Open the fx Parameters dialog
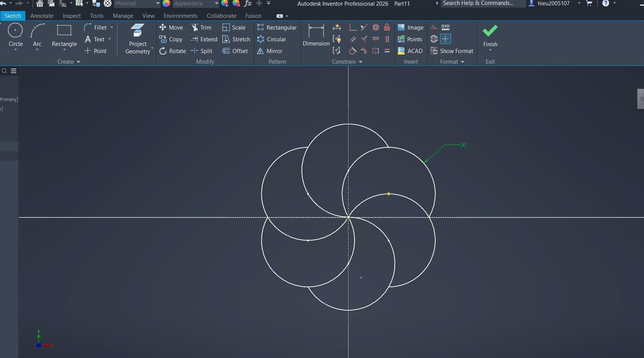This screenshot has width=644, height=358. [x=248, y=3]
